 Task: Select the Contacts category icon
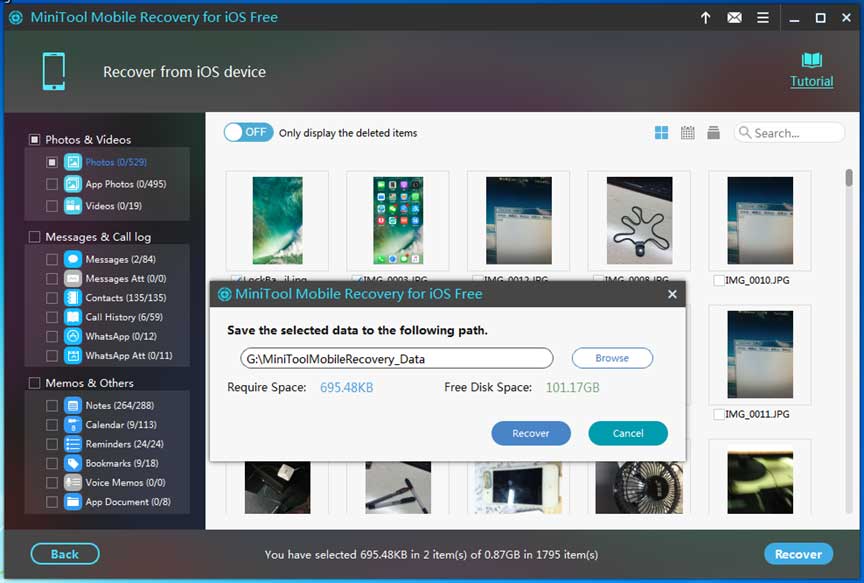[73, 298]
